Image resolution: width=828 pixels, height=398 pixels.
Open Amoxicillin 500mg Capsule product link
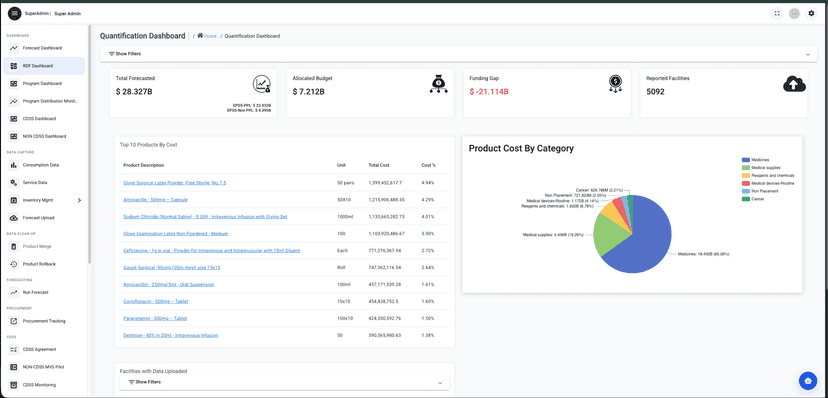(155, 200)
